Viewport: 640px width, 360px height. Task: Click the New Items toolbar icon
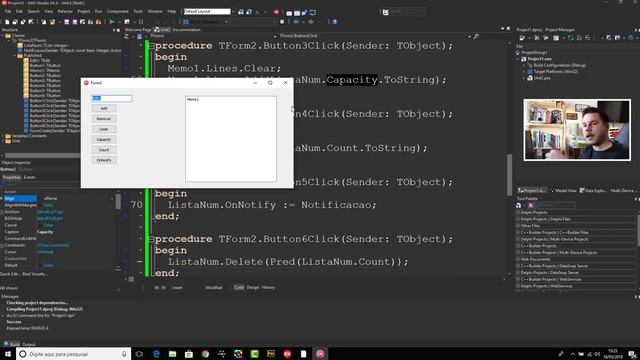coord(7,22)
